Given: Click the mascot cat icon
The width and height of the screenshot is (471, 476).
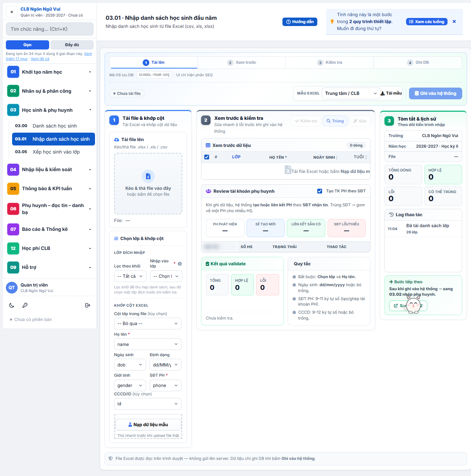Looking at the screenshot, I should 413,304.
